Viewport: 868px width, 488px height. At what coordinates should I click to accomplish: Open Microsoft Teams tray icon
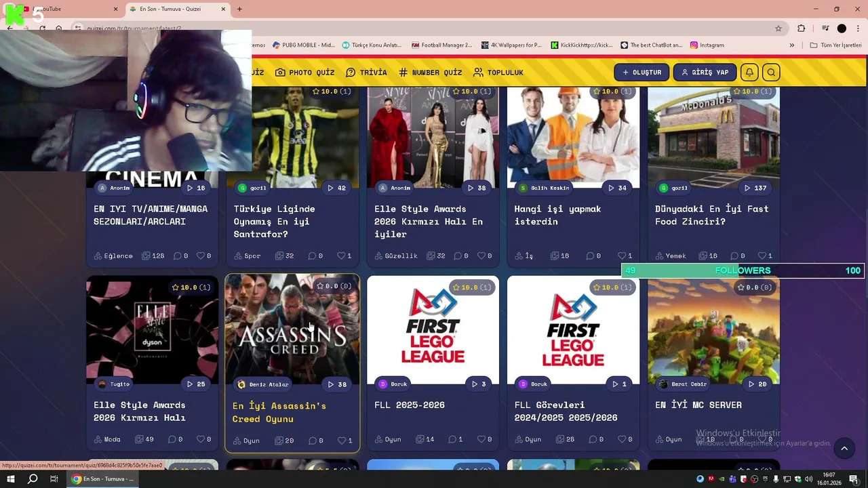tap(732, 479)
